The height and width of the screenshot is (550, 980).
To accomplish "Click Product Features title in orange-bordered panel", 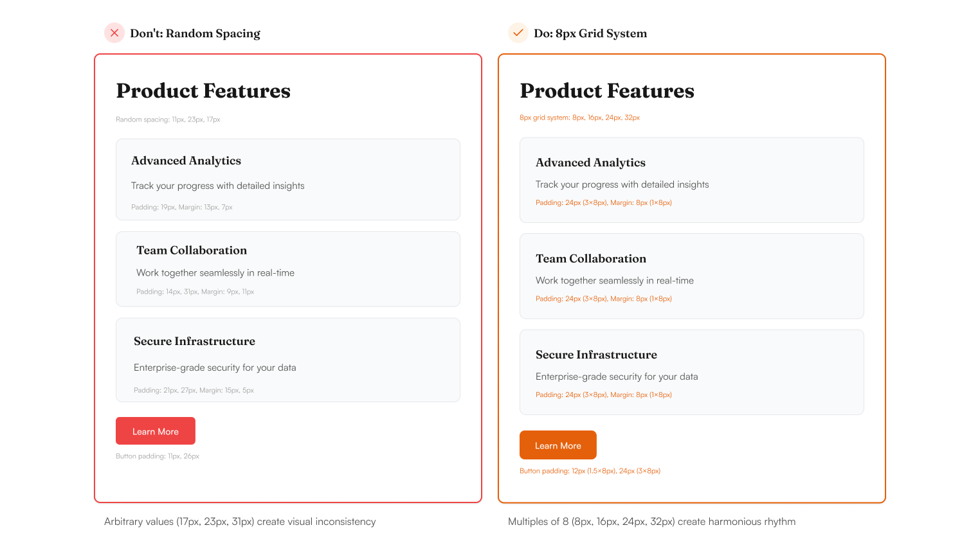I will (x=607, y=91).
